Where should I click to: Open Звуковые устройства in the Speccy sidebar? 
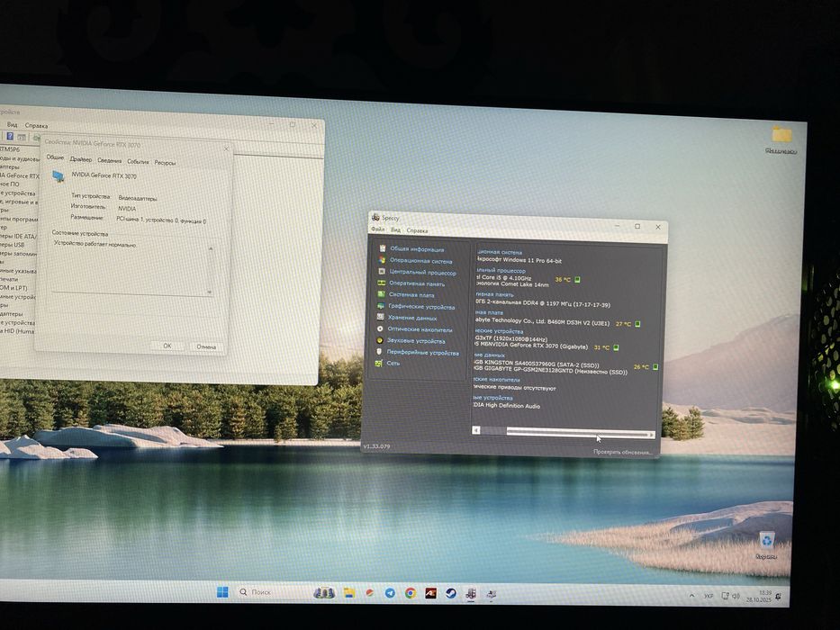(416, 341)
